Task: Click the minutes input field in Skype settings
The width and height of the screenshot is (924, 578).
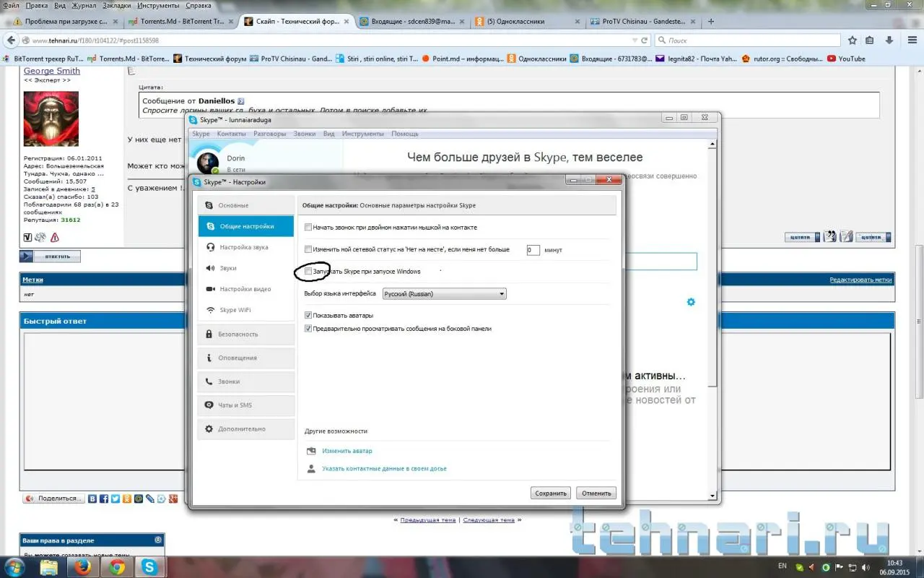Action: pos(533,250)
